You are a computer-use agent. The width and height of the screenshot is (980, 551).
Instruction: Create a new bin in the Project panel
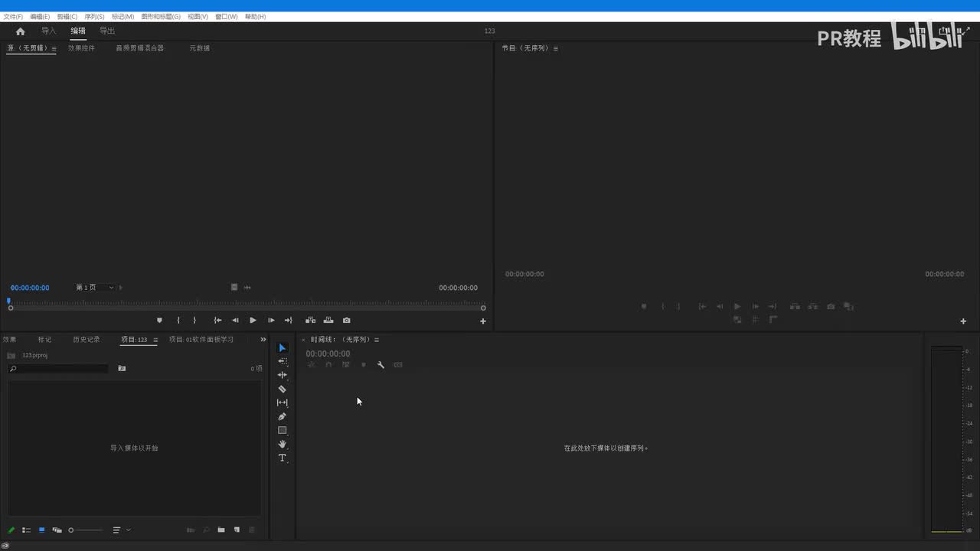tap(221, 530)
